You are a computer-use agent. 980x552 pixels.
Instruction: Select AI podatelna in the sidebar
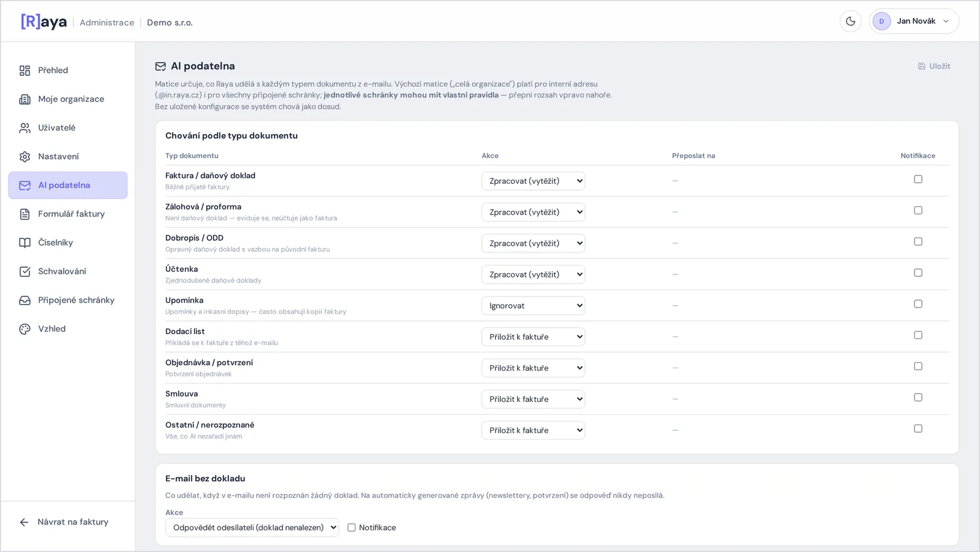pyautogui.click(x=68, y=185)
